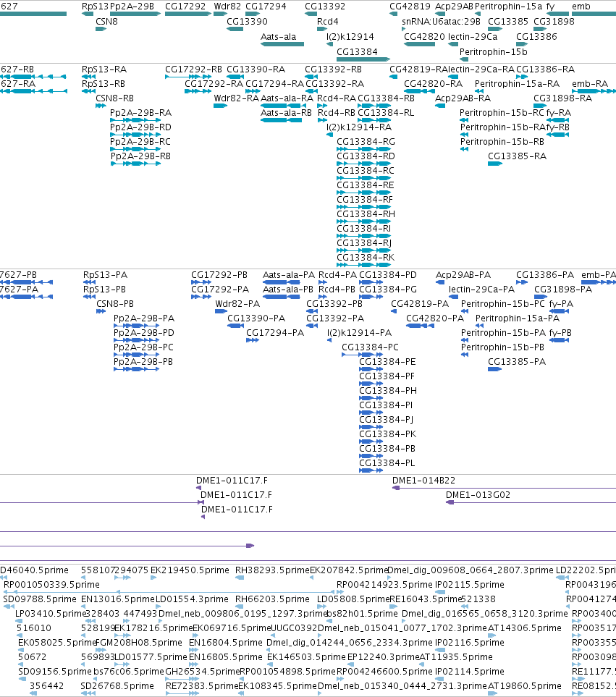This screenshot has height=697, width=616.
Task: Click the CG13384-PC protein label
Action: (x=370, y=347)
